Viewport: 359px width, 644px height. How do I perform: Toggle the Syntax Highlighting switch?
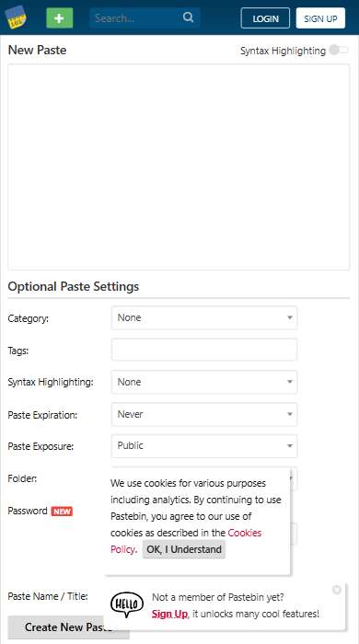point(339,50)
